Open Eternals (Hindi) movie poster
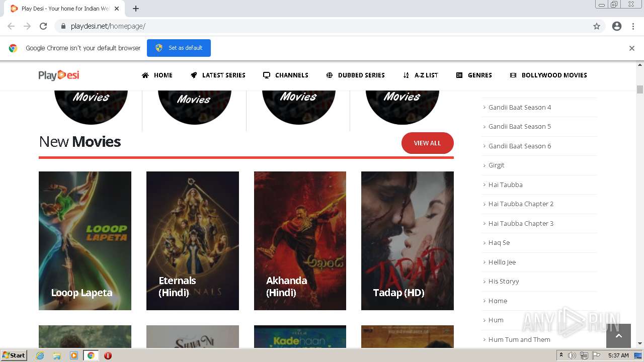Image resolution: width=644 pixels, height=362 pixels. coord(193,241)
